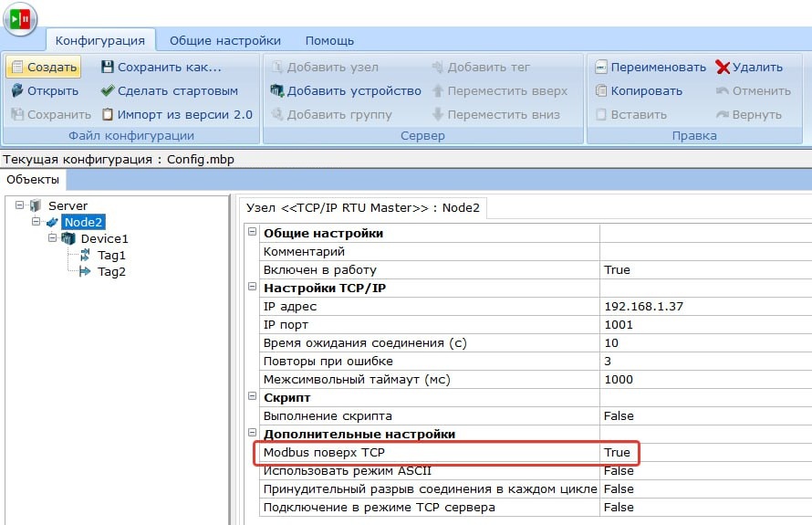Collapse the Настройки TCP/IP section
Viewport: 812px width, 525px height.
pos(253,288)
